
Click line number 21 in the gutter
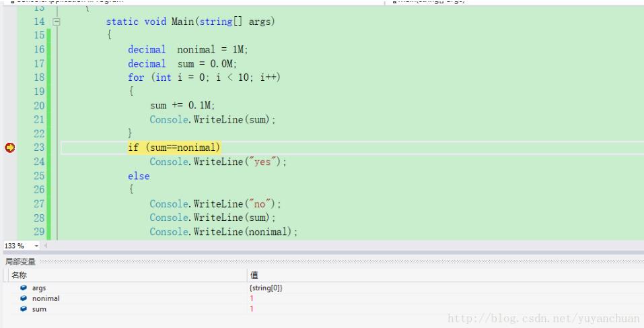click(39, 120)
